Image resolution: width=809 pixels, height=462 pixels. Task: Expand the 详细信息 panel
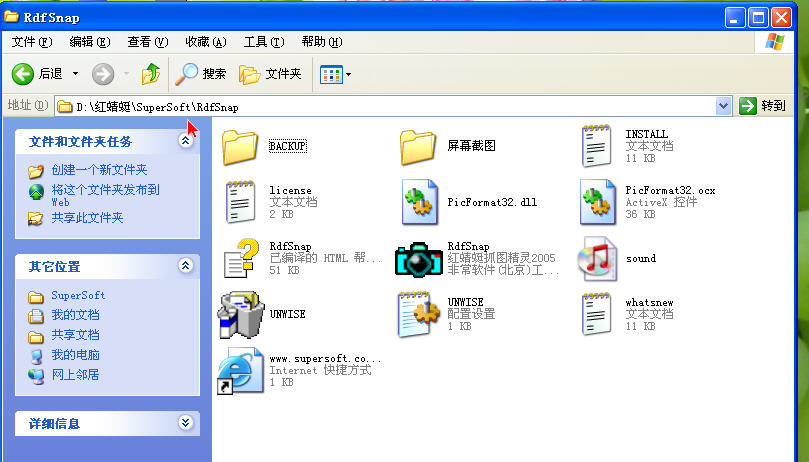tap(185, 423)
